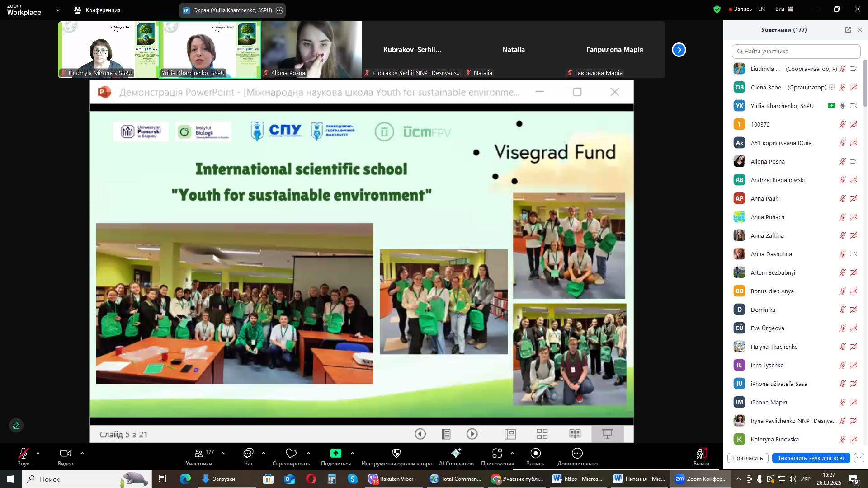
Task: Open the More options ellipsis in toolbar
Action: 577,454
